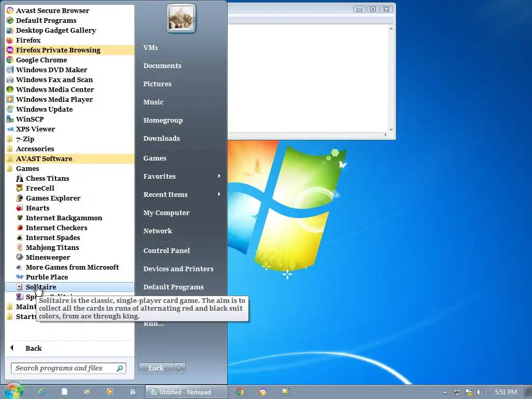Start FreeCell
The image size is (532, 399).
(70, 188)
